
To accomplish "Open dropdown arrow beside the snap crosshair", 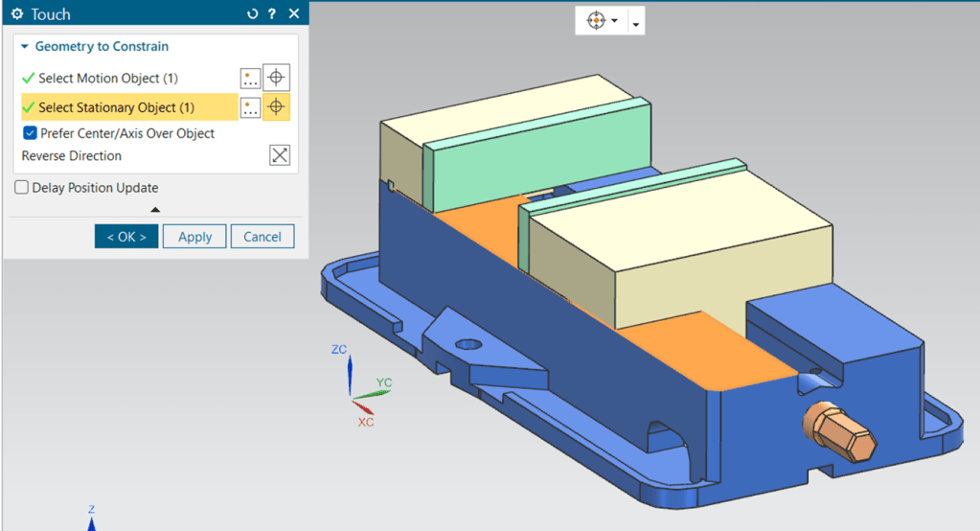I will 614,20.
